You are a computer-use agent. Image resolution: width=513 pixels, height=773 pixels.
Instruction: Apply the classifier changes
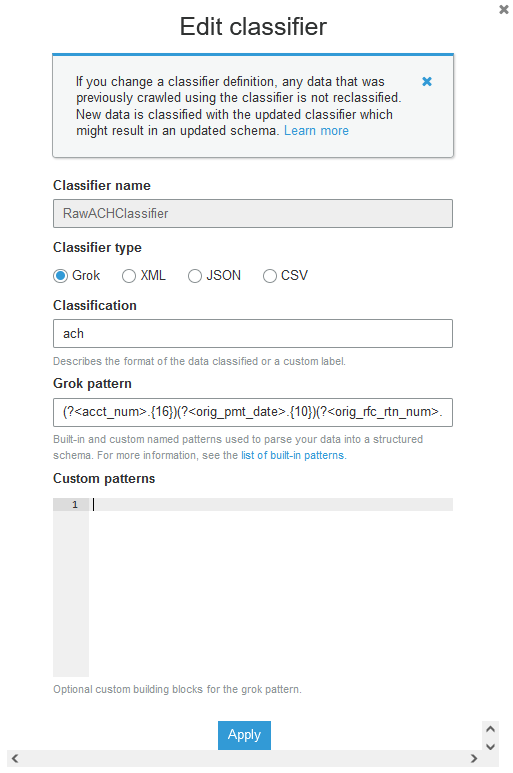(x=244, y=735)
